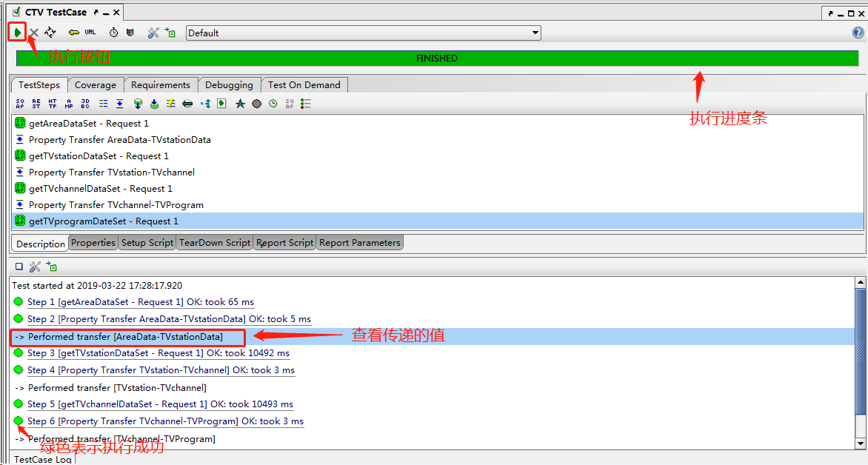Screen dimensions: 868x465
Task: Add a REST request test step
Action: (x=36, y=104)
